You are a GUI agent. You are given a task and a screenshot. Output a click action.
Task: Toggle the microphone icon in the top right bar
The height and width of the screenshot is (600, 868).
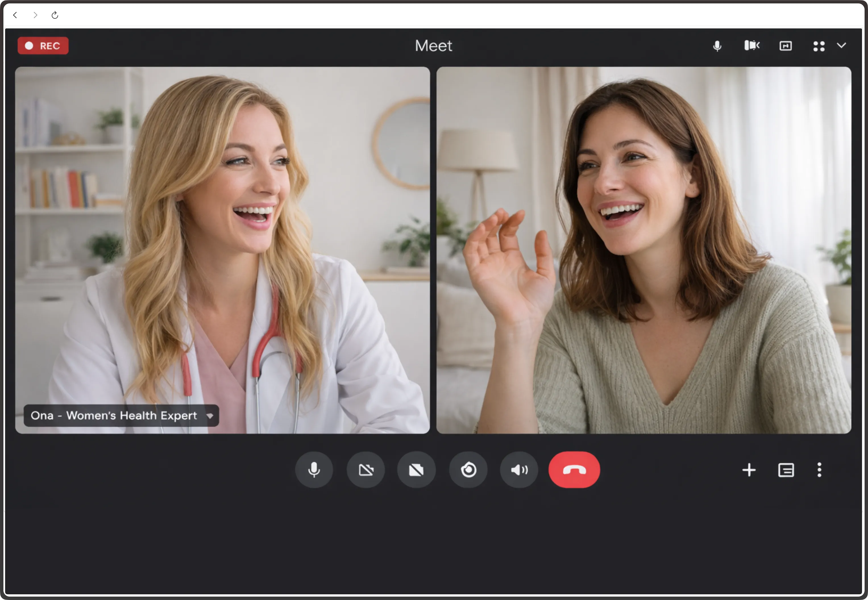point(717,45)
